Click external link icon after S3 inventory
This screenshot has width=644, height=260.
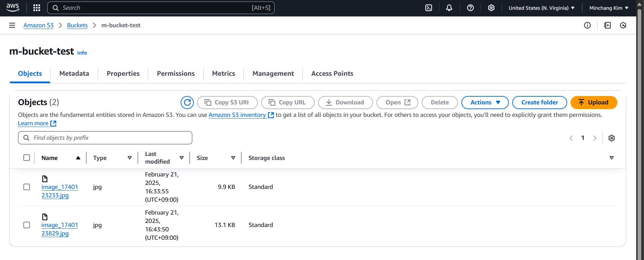point(271,115)
